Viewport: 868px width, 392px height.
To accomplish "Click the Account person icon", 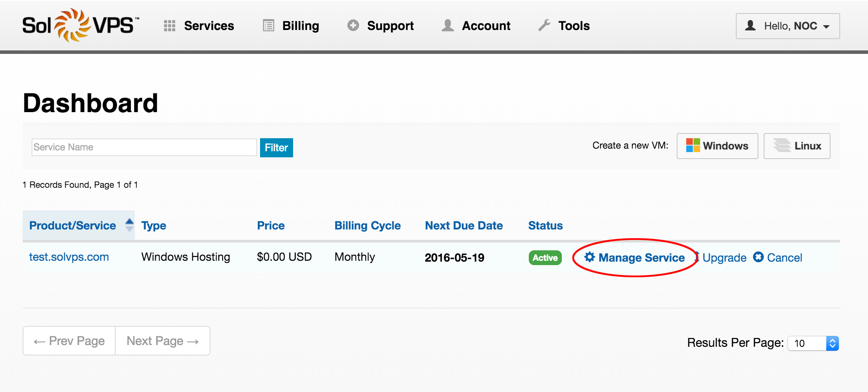I will coord(447,26).
